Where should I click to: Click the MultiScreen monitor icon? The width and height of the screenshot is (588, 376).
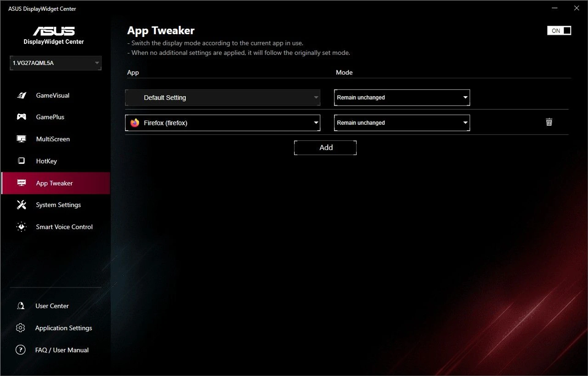[21, 139]
